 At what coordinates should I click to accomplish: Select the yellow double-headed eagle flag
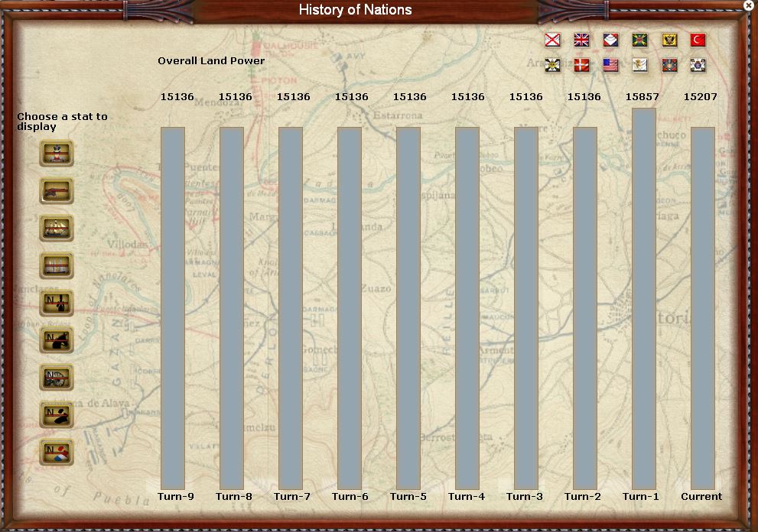pyautogui.click(x=669, y=40)
